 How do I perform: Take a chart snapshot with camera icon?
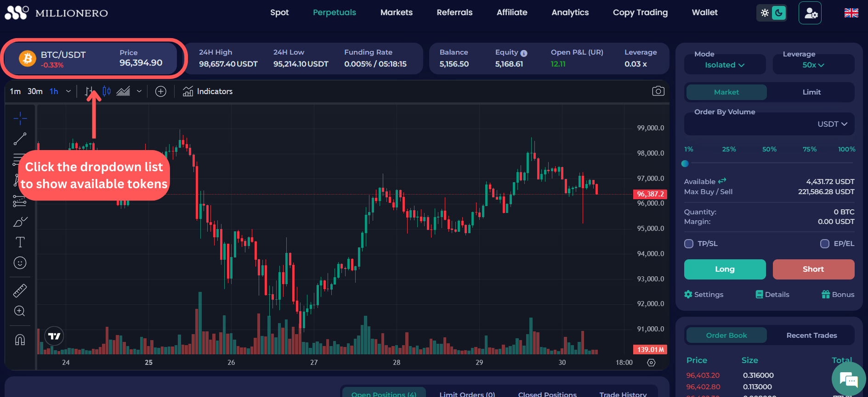(x=658, y=91)
